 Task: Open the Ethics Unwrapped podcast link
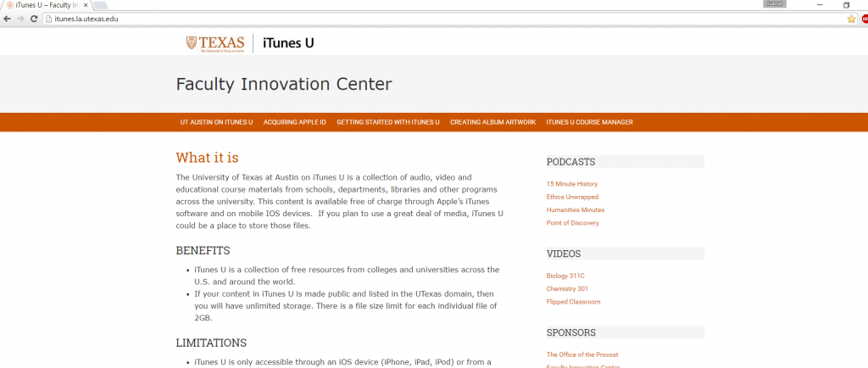pyautogui.click(x=572, y=197)
